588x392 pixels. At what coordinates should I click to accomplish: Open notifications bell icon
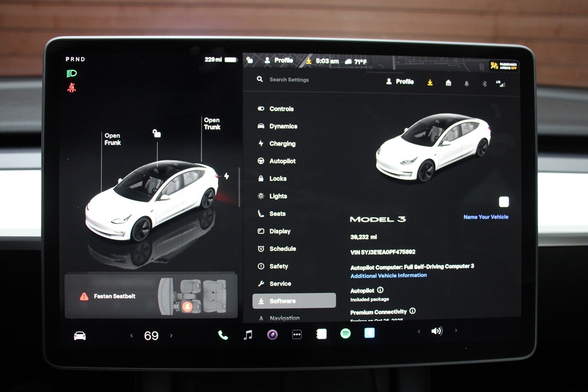(x=466, y=83)
